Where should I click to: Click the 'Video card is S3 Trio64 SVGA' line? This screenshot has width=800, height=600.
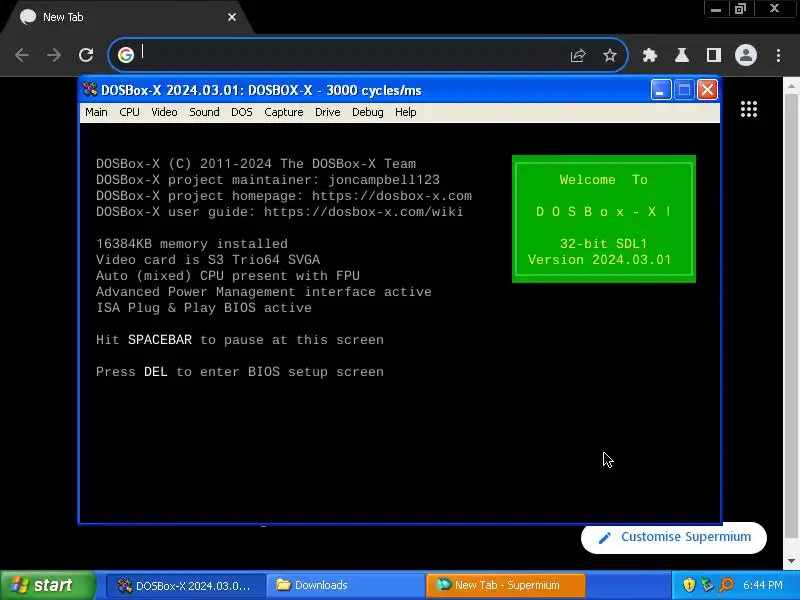[208, 260]
